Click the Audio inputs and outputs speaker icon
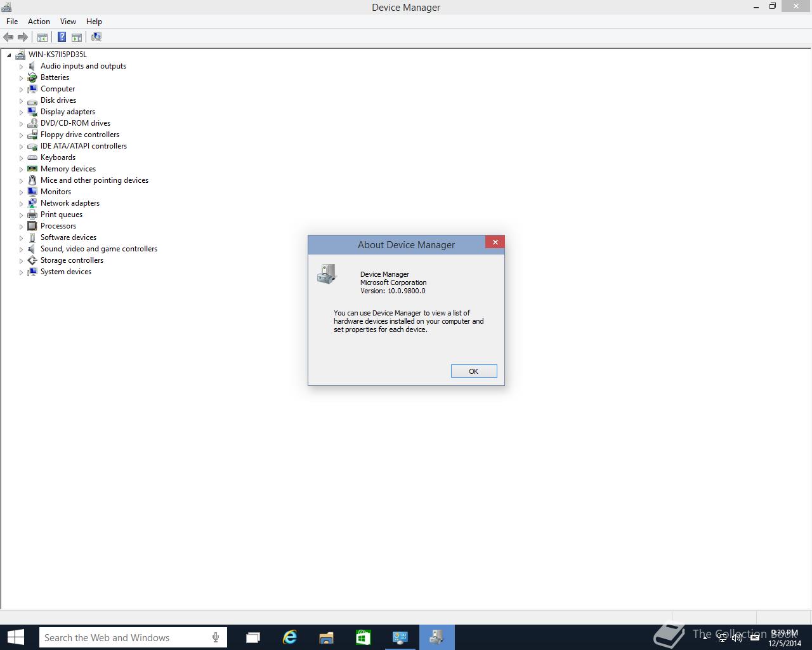Screen dimensions: 812x650 (x=32, y=66)
